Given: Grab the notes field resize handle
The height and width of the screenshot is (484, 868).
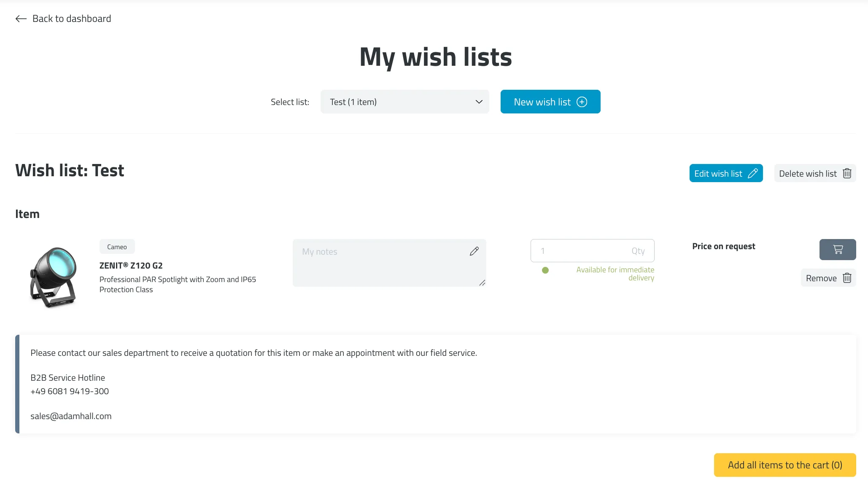Looking at the screenshot, I should pos(482,283).
